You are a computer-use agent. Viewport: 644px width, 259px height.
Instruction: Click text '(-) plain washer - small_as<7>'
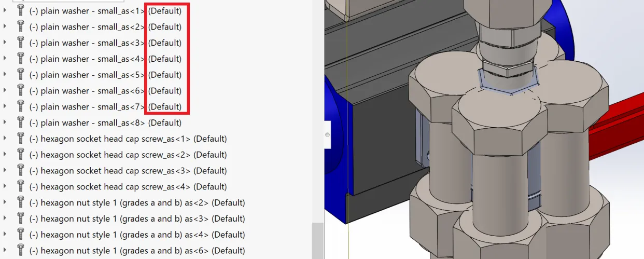88,107
